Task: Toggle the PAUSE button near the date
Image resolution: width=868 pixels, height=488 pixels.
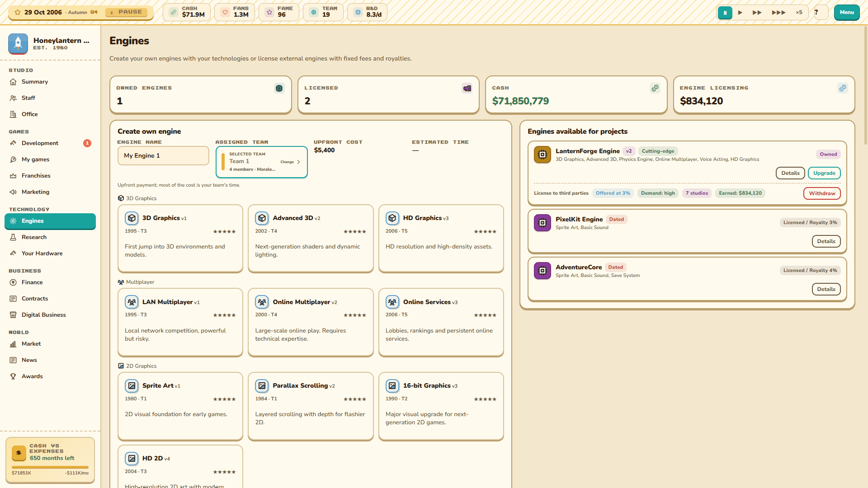Action: click(x=127, y=12)
